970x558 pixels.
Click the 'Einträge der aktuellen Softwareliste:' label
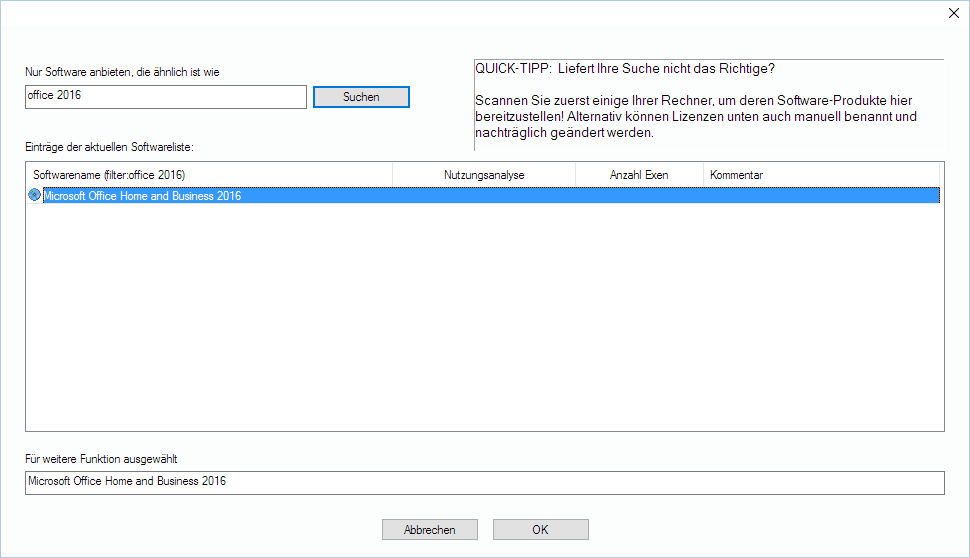109,147
